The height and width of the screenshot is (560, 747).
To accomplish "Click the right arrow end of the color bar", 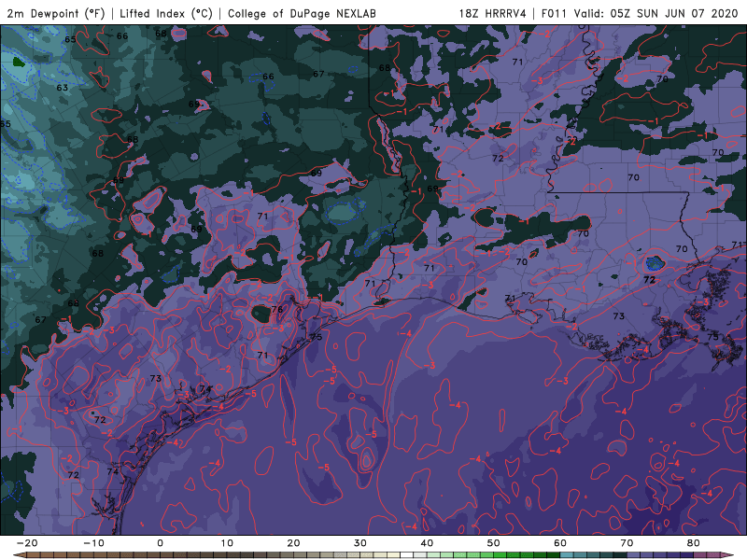I will pos(728,554).
